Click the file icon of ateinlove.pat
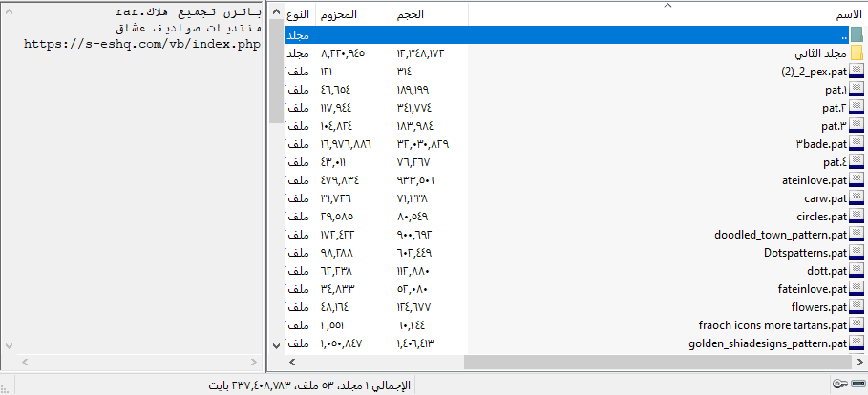The image size is (868, 395). (x=857, y=179)
